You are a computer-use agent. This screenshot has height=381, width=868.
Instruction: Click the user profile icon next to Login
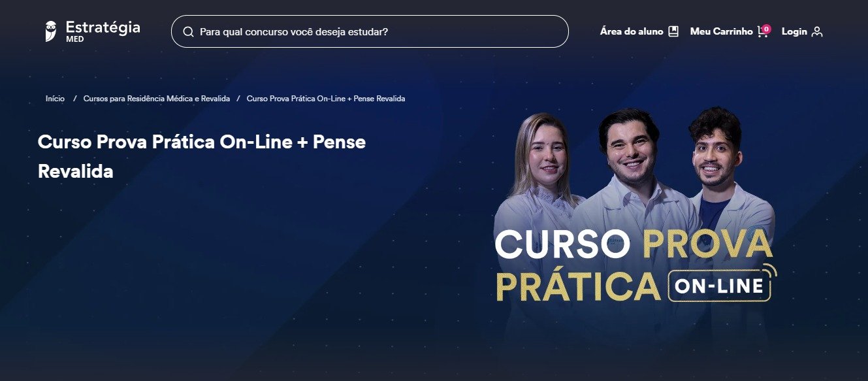coord(816,31)
